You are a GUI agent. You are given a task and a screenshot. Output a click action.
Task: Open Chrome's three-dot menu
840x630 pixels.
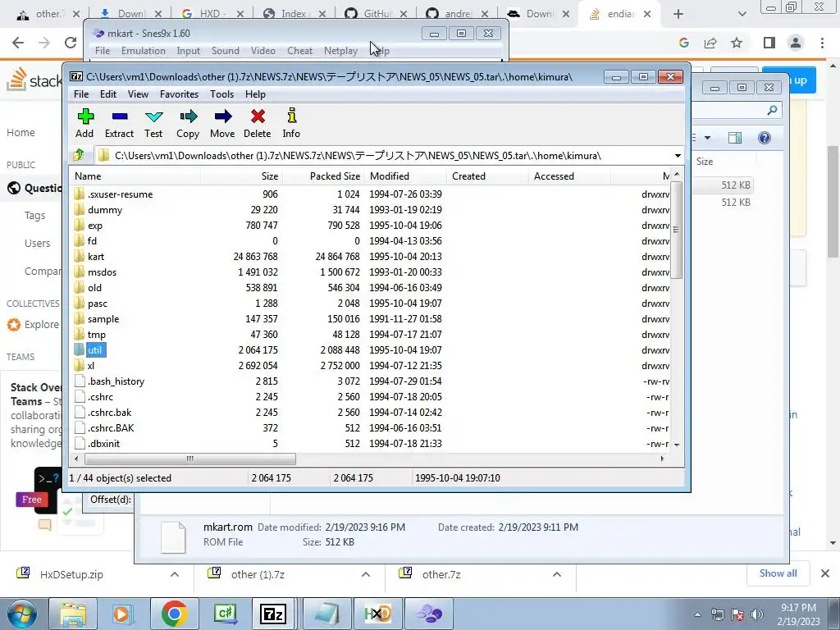(822, 43)
